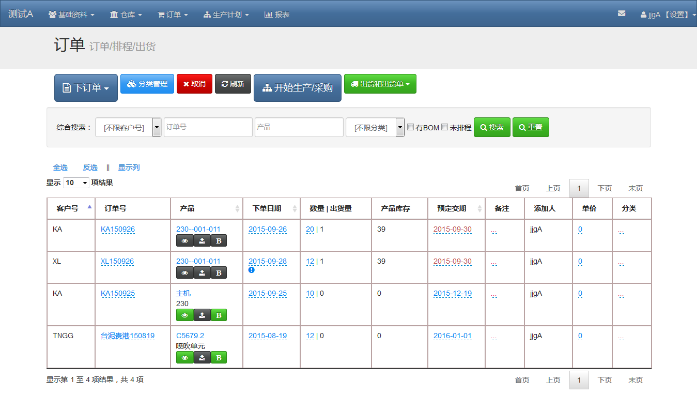The width and height of the screenshot is (698, 410).
Task: Click the eye icon for order KA150926
Action: 184,241
